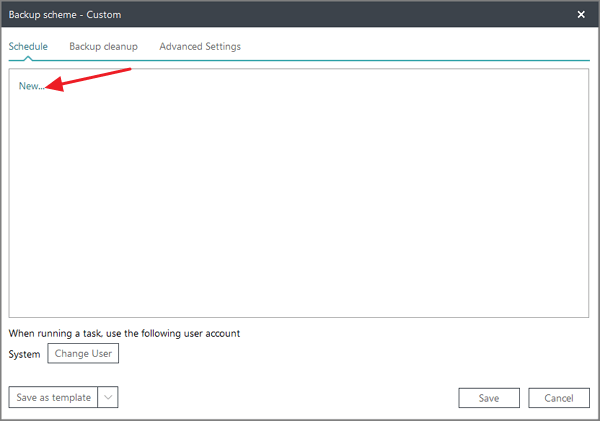The width and height of the screenshot is (600, 421).
Task: Select the 'When running a task' description text
Action: (124, 333)
